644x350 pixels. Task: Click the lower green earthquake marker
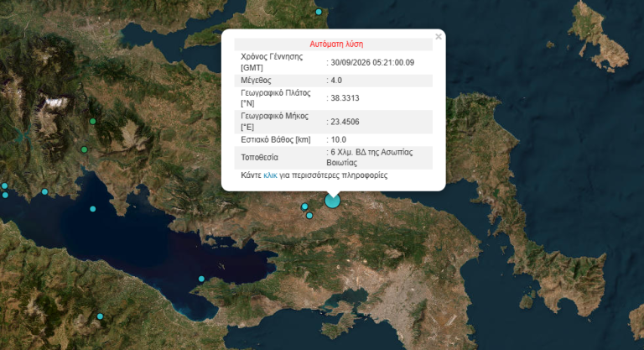pyautogui.click(x=84, y=149)
